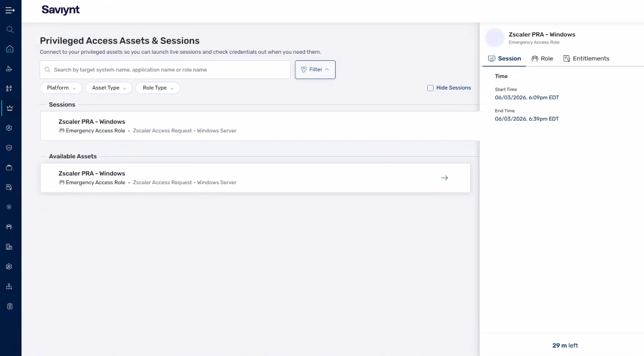644x356 pixels.
Task: Open the hand/approvals sidebar icon
Action: 9,69
